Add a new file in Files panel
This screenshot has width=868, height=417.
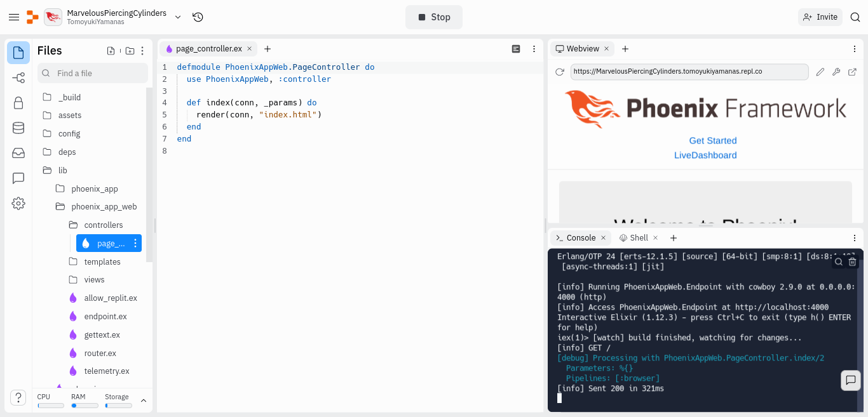(x=111, y=51)
